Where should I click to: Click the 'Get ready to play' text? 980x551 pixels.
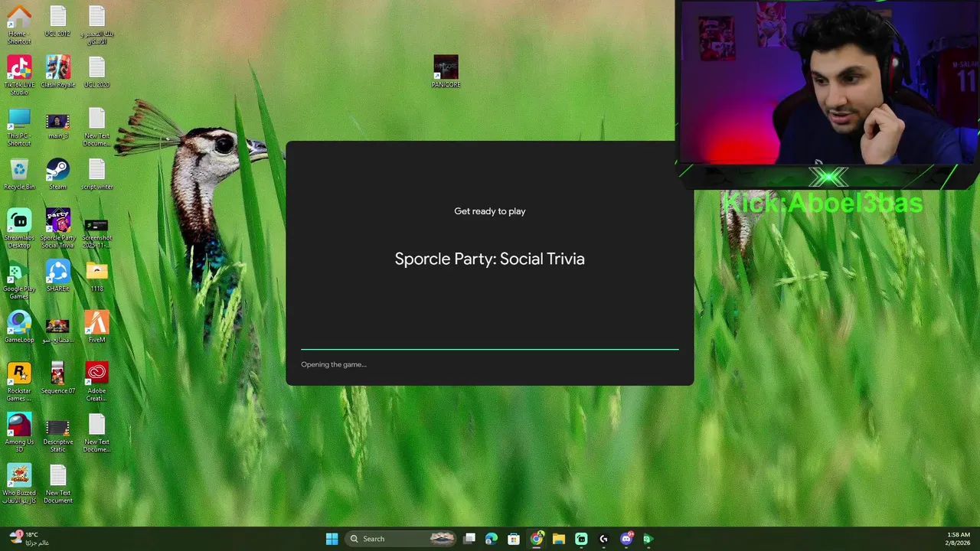490,211
